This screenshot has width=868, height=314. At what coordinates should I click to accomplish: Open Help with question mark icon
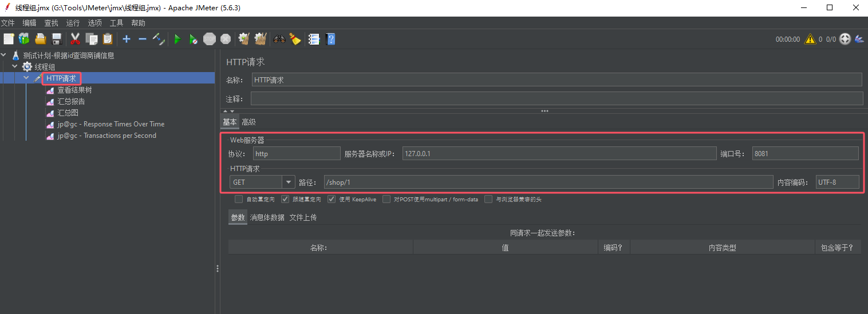[x=330, y=39]
